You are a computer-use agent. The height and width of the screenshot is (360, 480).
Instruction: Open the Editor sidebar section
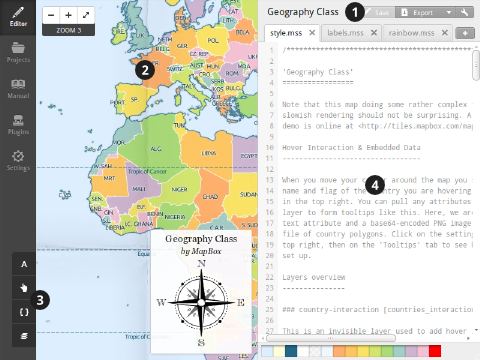point(18,17)
